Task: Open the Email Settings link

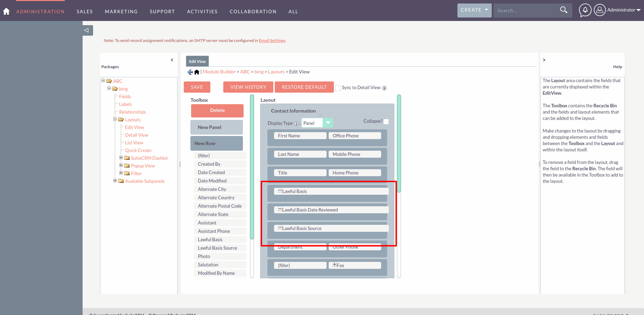Action: coord(272,41)
